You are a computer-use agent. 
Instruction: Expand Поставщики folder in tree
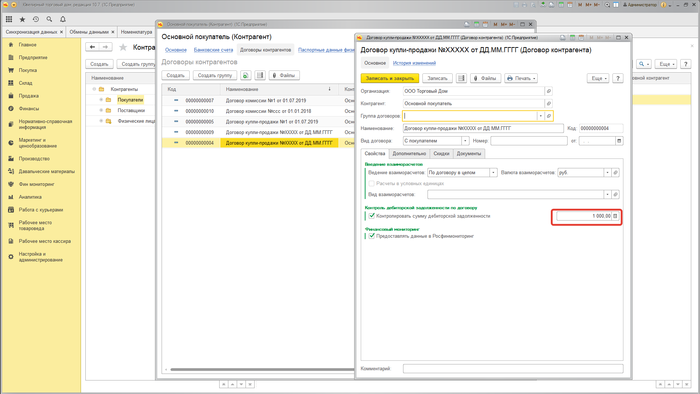click(101, 110)
